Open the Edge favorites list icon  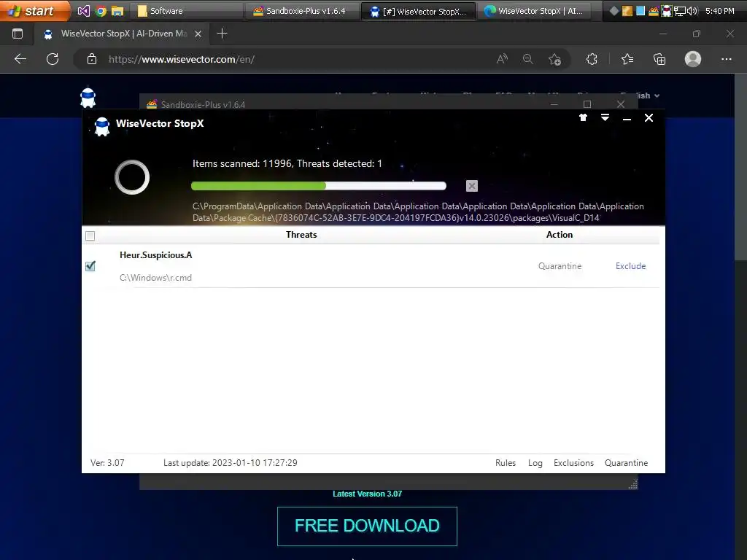627,59
